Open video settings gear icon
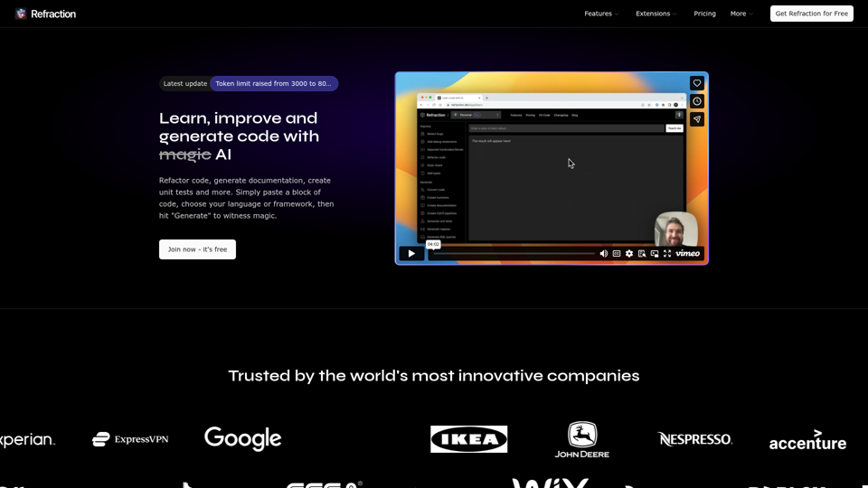This screenshot has height=488, width=868. [x=629, y=253]
